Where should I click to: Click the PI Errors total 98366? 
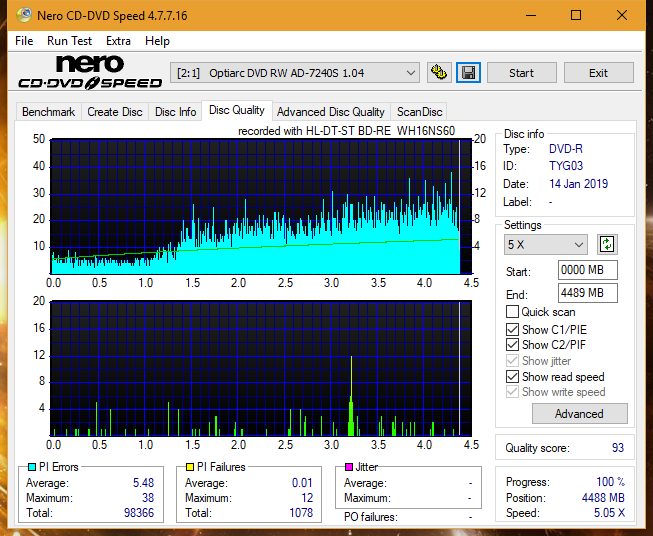[139, 513]
